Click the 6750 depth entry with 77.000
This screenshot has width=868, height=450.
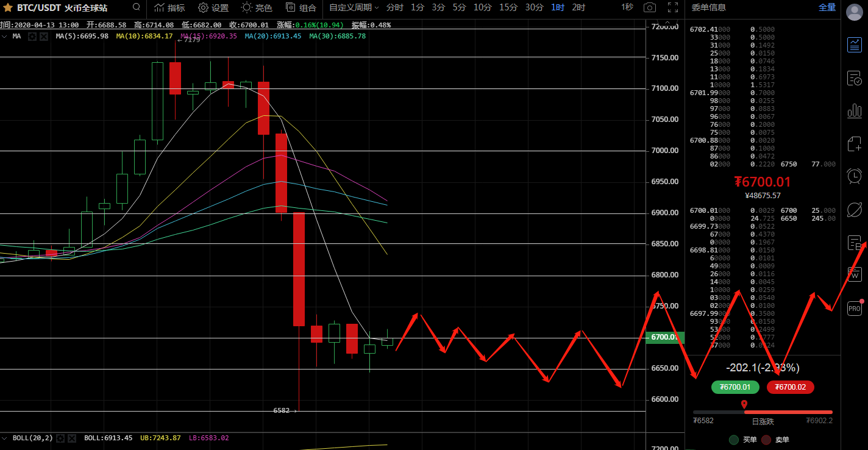[808, 164]
